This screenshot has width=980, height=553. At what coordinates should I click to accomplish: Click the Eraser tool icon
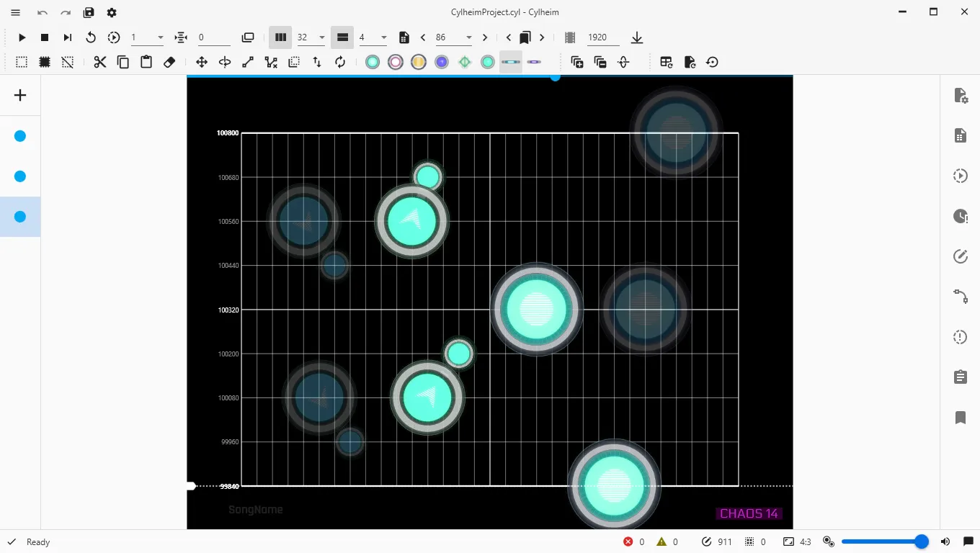pyautogui.click(x=169, y=63)
